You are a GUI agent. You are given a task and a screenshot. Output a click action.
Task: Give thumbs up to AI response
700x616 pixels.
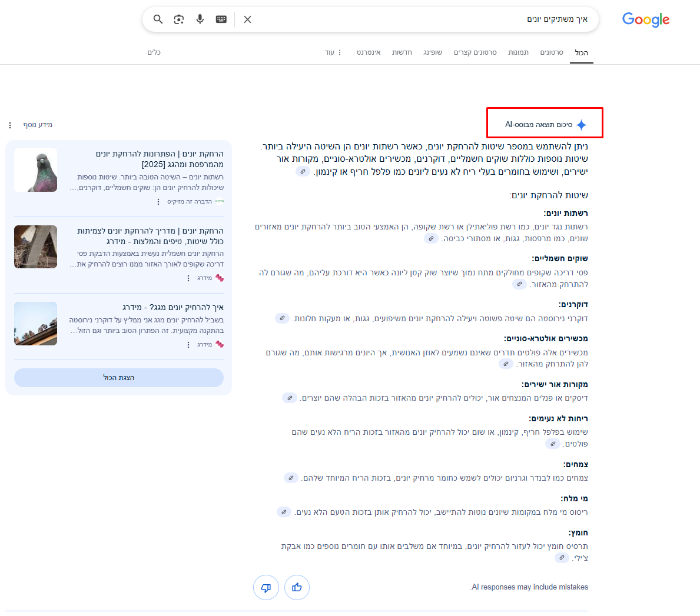click(297, 587)
